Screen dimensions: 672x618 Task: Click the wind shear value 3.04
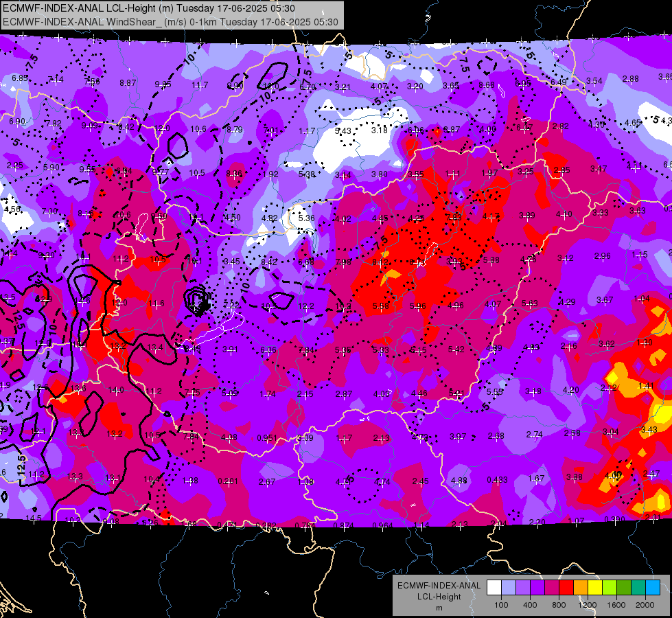click(x=611, y=431)
